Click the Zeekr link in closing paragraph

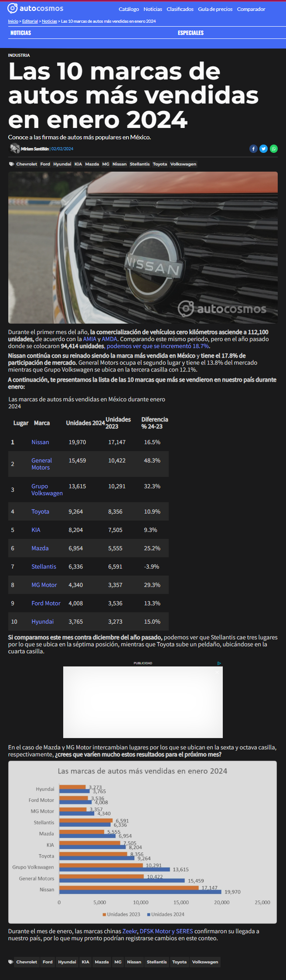point(130,931)
